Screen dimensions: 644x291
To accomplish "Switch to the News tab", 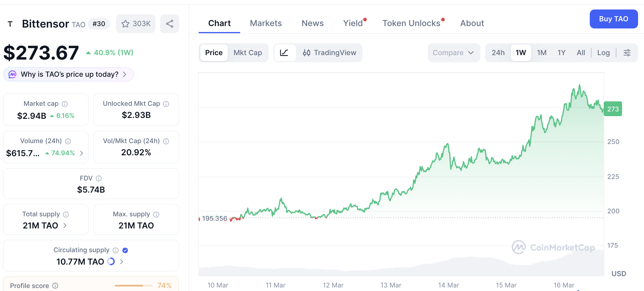I will (x=313, y=23).
